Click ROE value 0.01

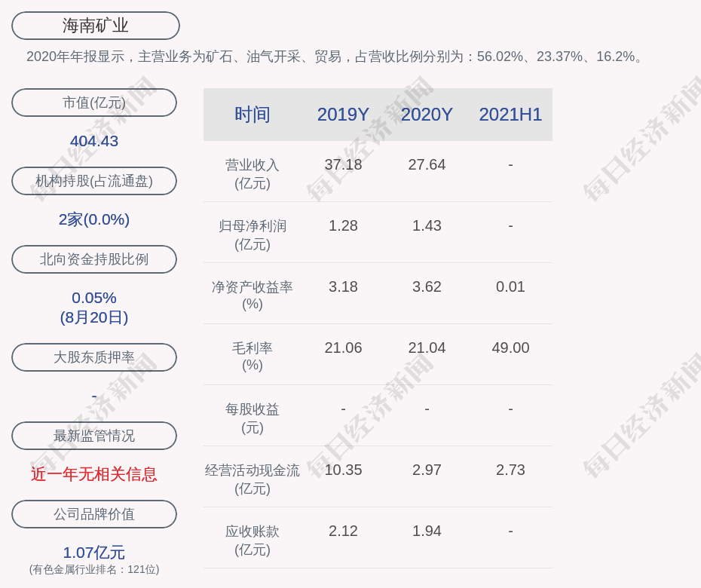(x=510, y=286)
